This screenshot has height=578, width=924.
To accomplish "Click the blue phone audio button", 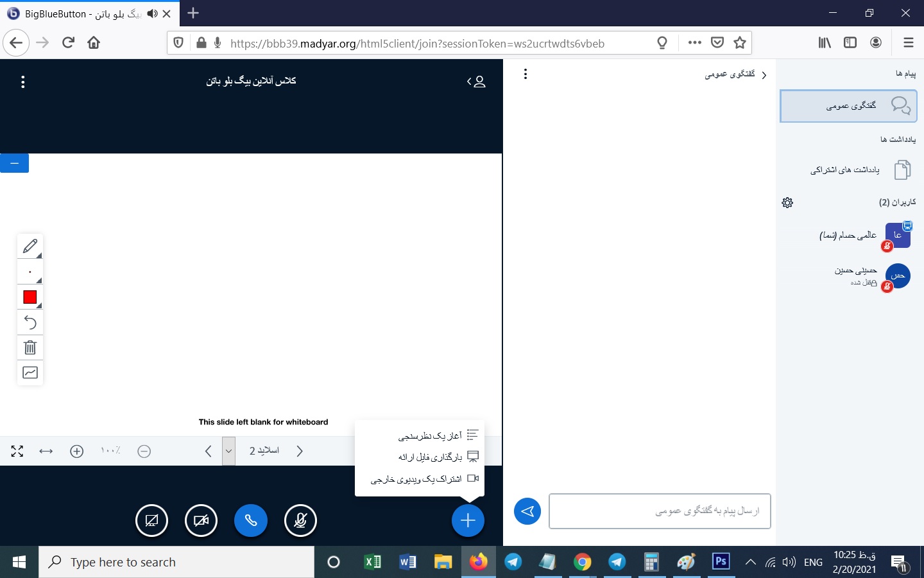I will click(x=251, y=520).
